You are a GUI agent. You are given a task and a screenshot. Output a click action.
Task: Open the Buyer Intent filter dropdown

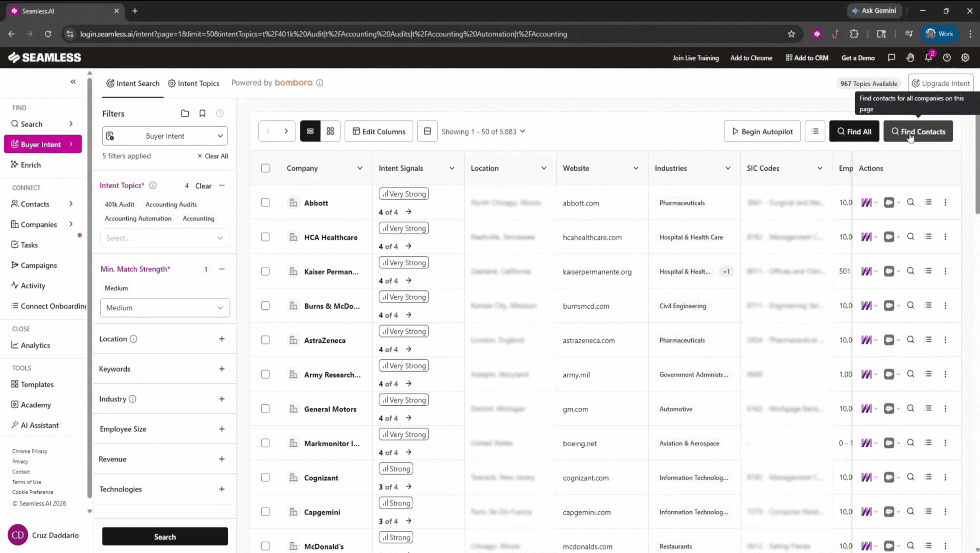(165, 136)
